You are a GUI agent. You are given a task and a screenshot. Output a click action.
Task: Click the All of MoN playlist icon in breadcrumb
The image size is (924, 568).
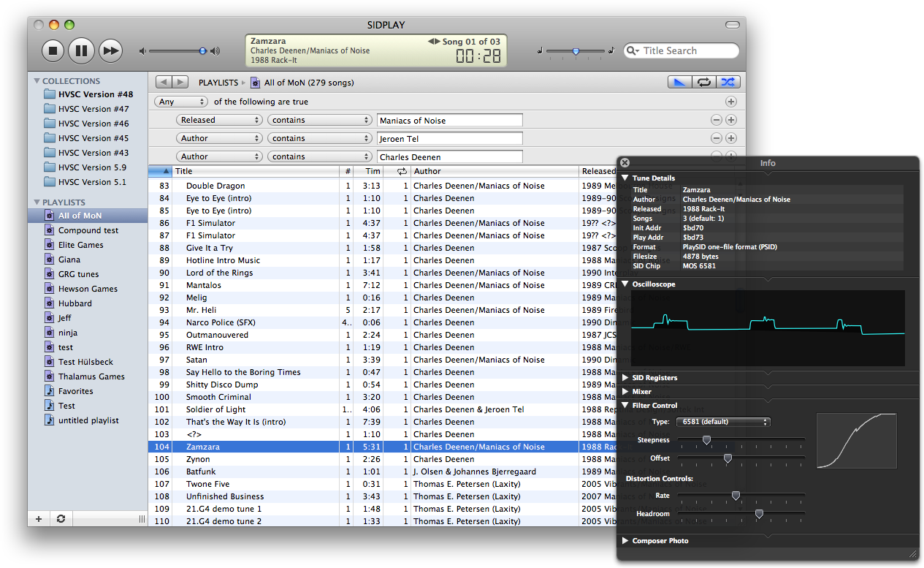(x=255, y=83)
